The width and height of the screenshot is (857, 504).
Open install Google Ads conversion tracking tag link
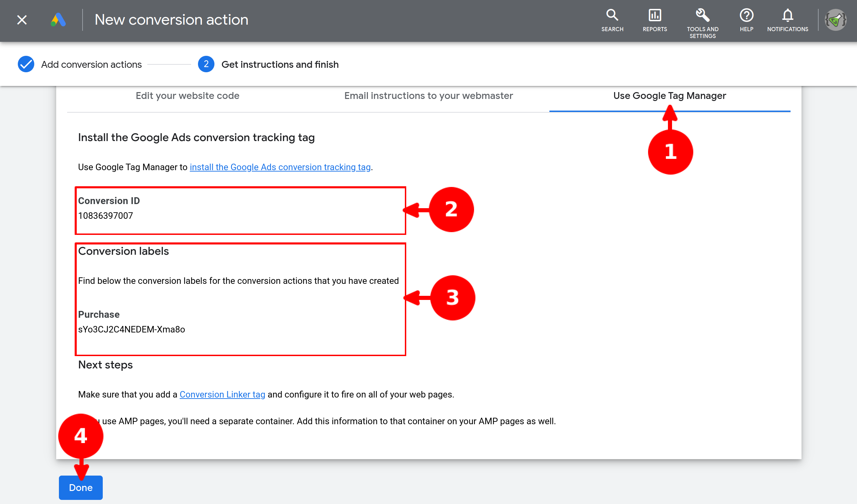[280, 167]
